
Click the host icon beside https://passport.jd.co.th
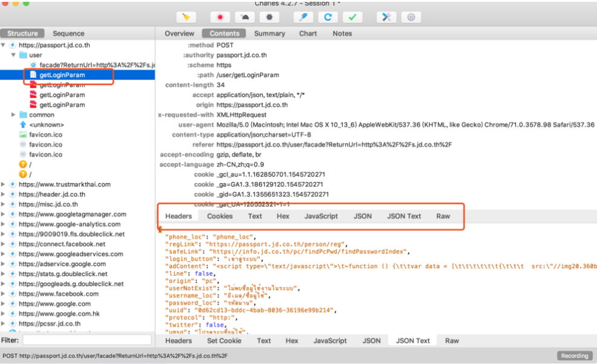(13, 45)
